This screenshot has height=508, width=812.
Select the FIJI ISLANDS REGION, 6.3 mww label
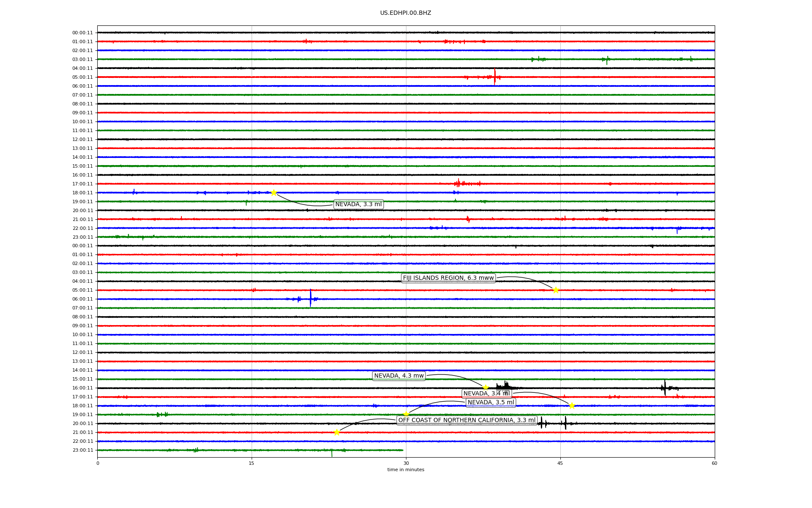[448, 278]
